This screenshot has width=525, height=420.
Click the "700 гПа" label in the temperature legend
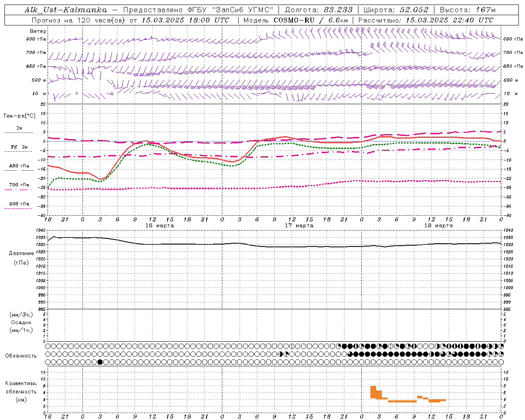19,185
